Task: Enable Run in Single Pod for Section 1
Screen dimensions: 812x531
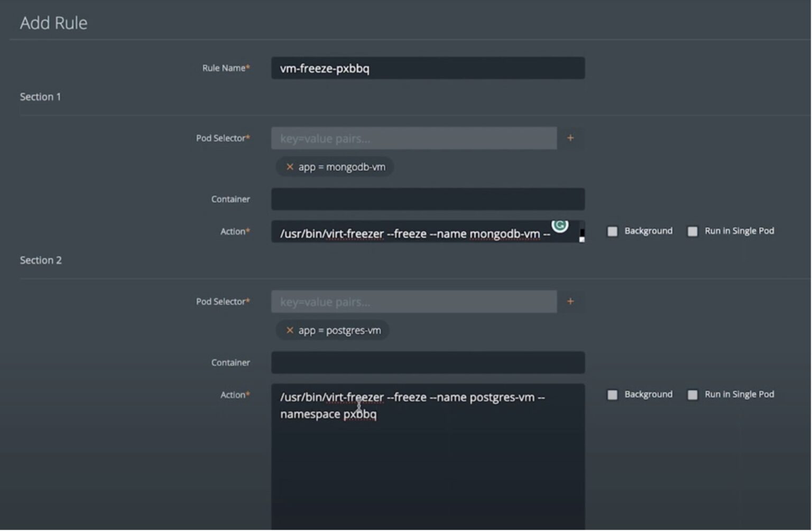Action: click(x=693, y=231)
